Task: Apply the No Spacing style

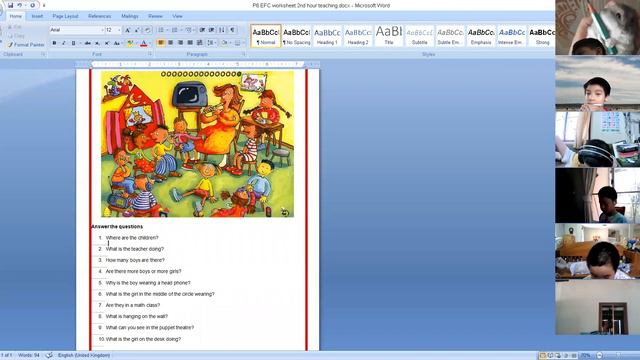Action: click(297, 36)
